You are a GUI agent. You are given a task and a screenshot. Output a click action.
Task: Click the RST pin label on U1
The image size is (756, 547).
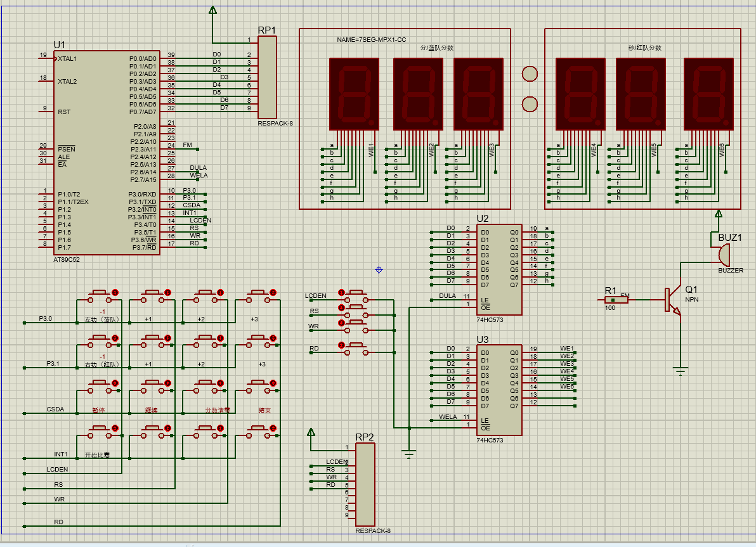click(64, 112)
